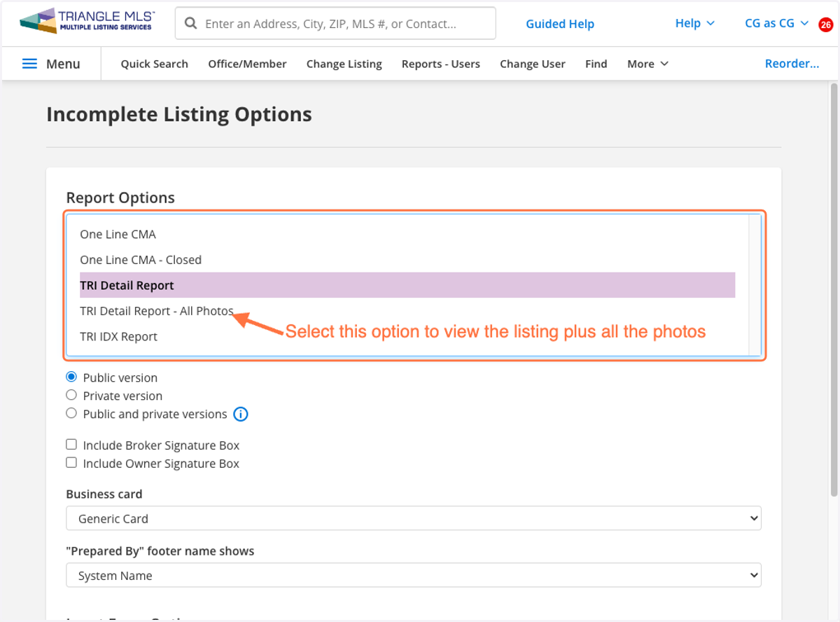Image resolution: width=840 pixels, height=622 pixels.
Task: Open Reports - Users
Action: (441, 64)
